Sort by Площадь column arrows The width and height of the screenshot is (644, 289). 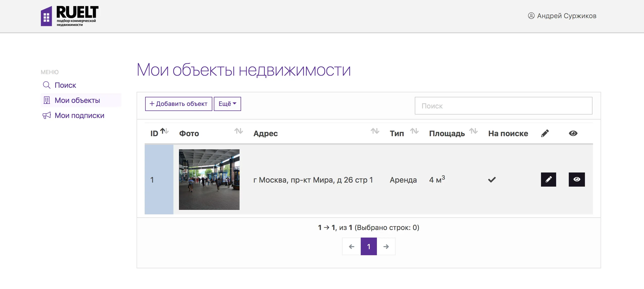click(x=473, y=131)
